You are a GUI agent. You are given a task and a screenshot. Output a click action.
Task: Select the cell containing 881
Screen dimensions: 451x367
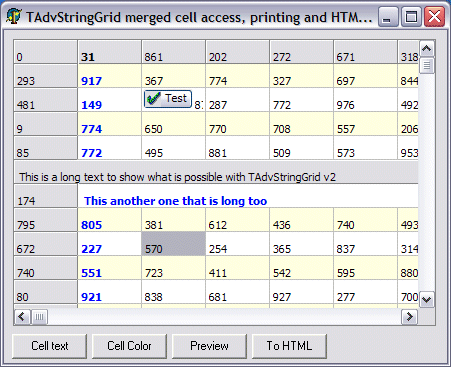point(238,148)
